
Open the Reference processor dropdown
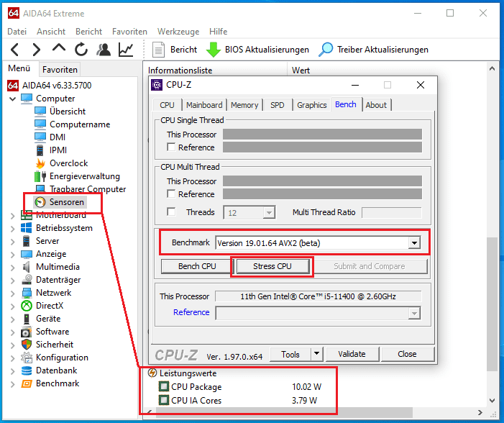(x=414, y=313)
